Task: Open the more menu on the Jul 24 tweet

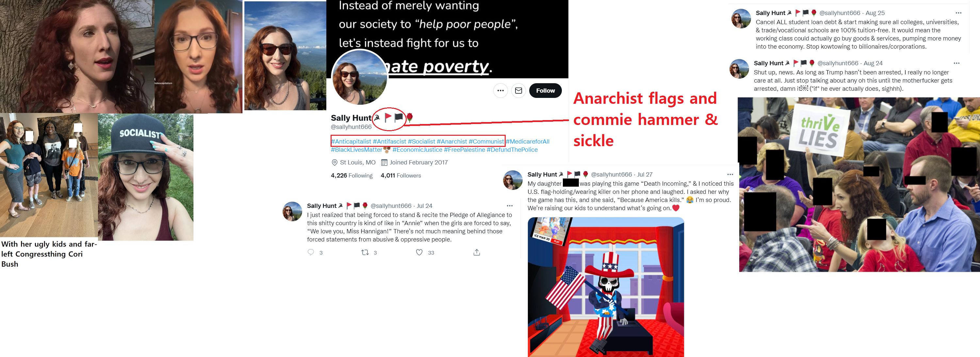Action: coord(510,206)
